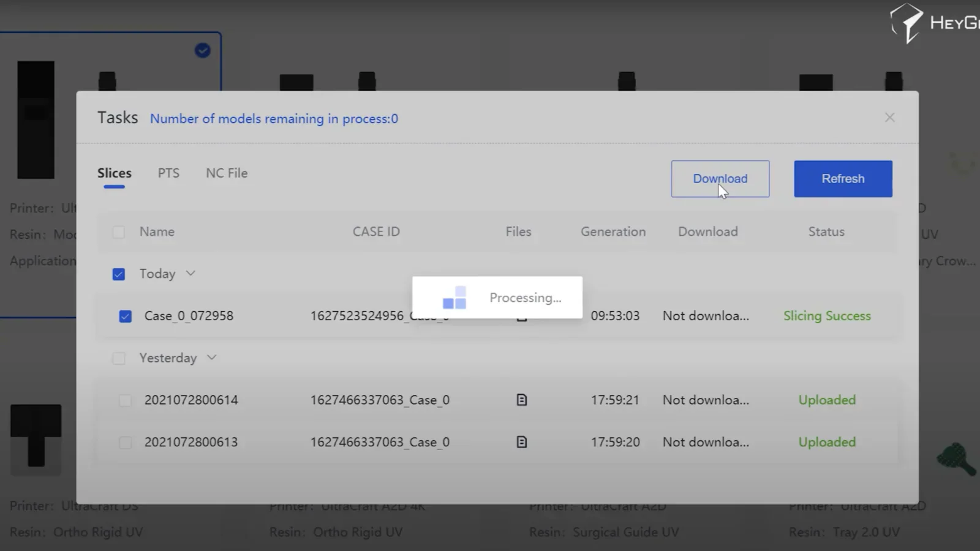The image size is (980, 551).
Task: Uncheck the Today group checkbox
Action: point(118,274)
